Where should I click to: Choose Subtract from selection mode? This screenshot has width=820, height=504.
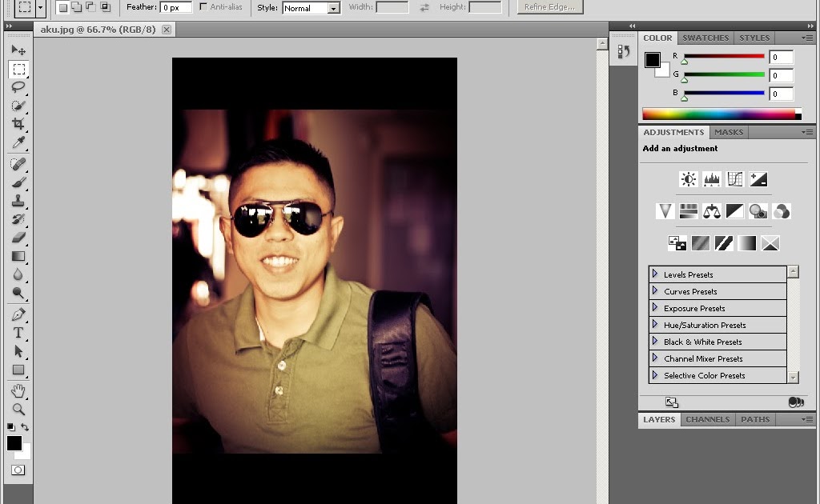(91, 7)
